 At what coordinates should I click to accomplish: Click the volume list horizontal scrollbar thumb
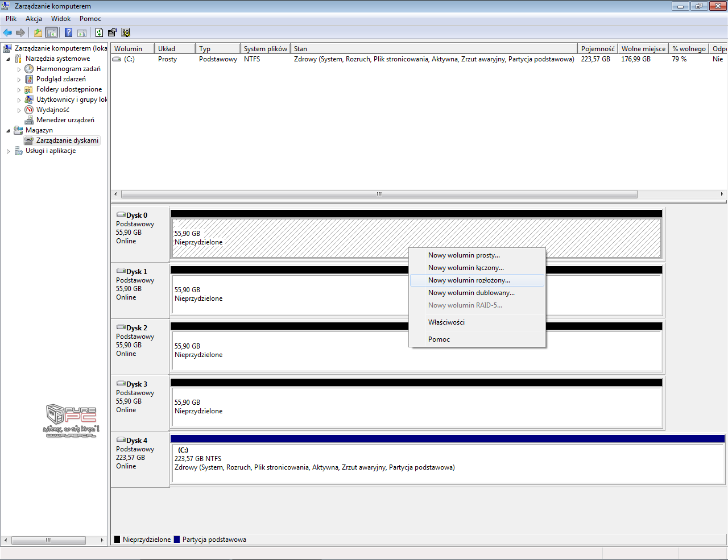point(379,194)
